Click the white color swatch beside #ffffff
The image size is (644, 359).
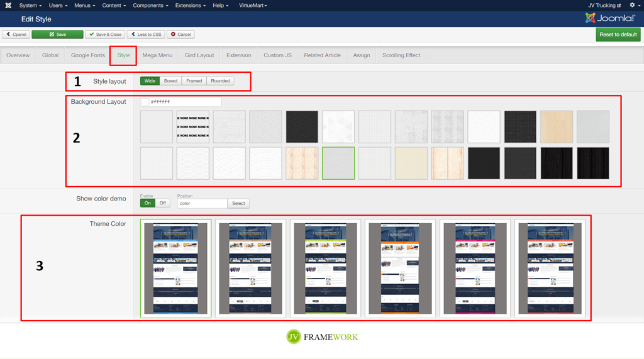(x=145, y=102)
